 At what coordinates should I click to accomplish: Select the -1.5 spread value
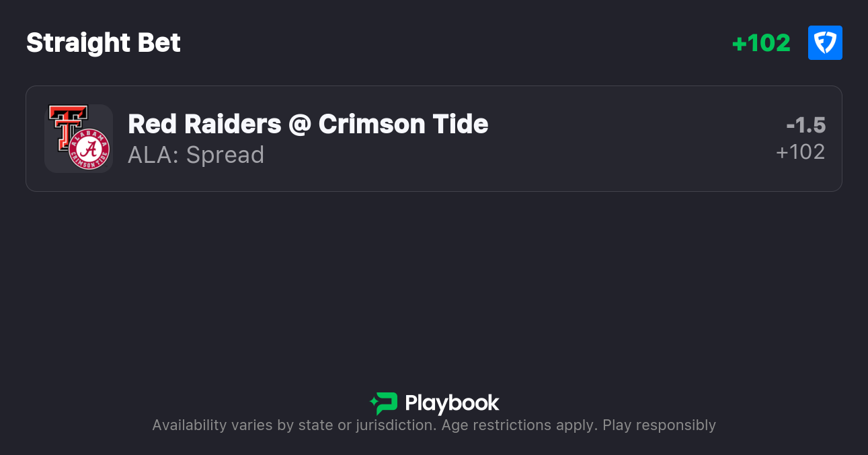(805, 125)
